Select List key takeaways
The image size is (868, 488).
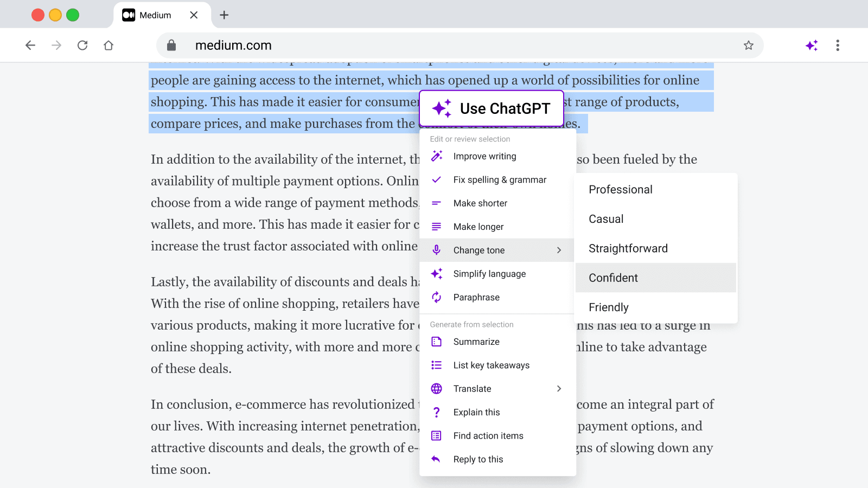point(497,365)
